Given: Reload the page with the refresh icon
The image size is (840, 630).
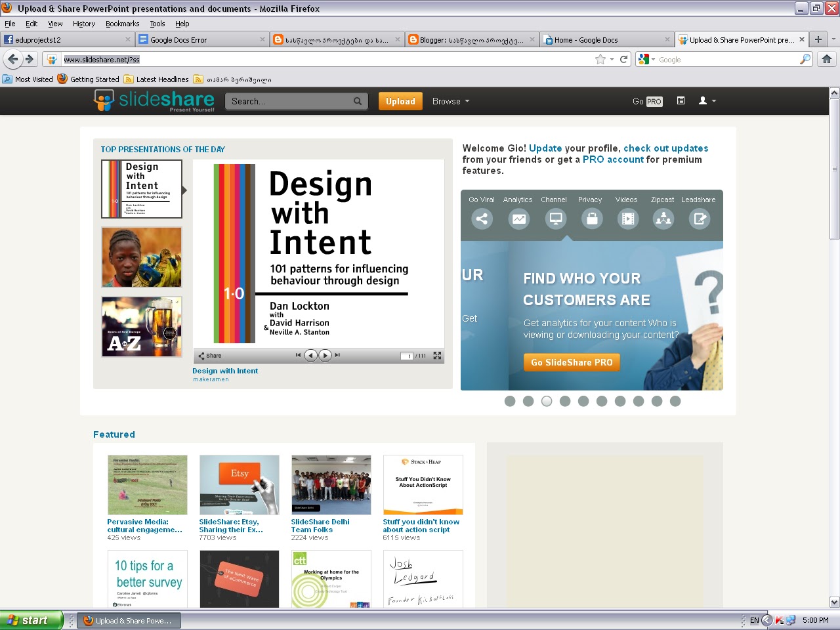Looking at the screenshot, I should pyautogui.click(x=624, y=59).
